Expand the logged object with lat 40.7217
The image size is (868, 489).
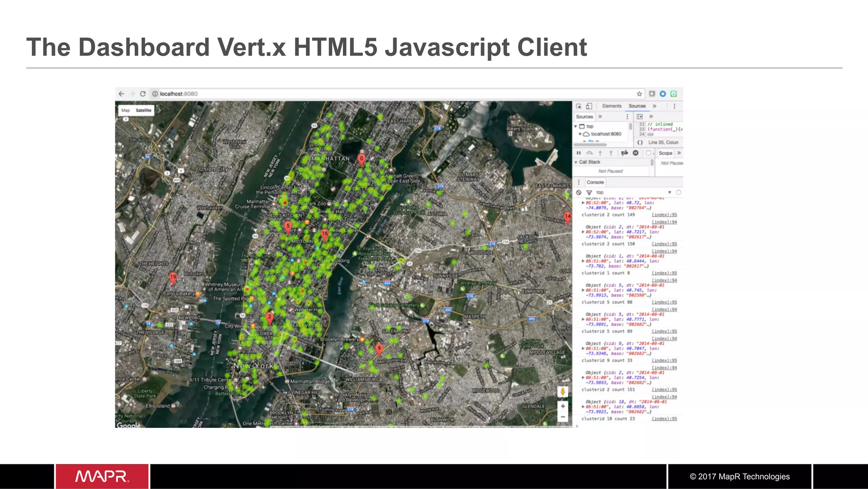583,232
